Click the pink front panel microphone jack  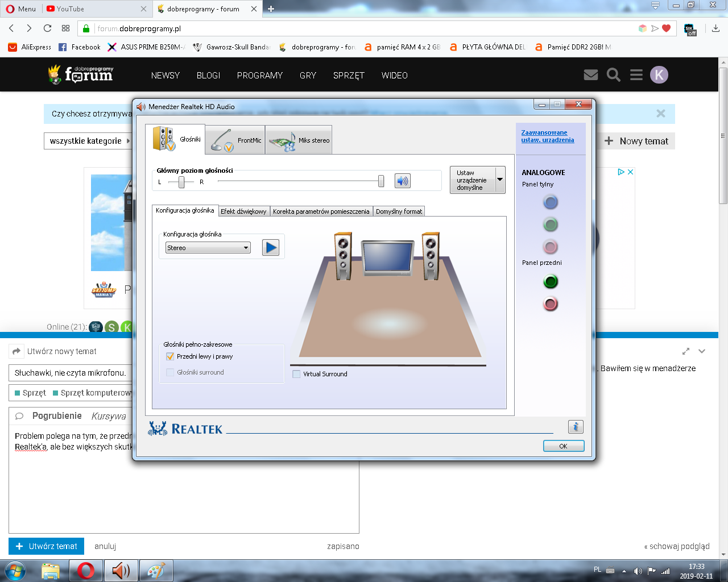pos(551,304)
